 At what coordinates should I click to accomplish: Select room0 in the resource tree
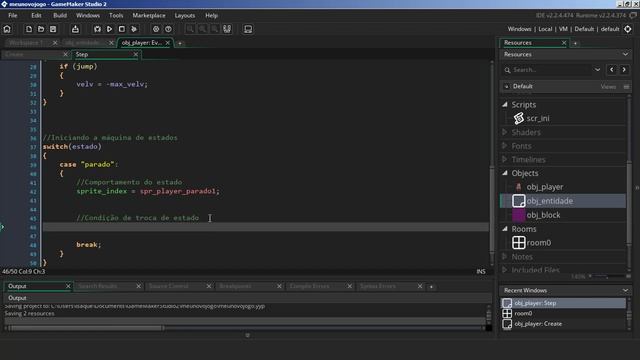click(538, 242)
